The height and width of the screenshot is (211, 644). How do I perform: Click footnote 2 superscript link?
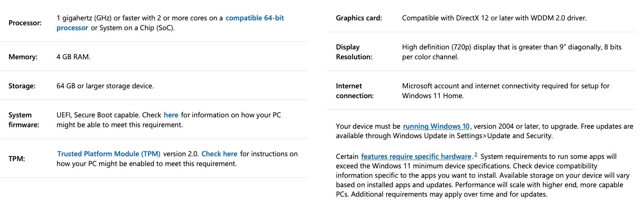point(476,155)
